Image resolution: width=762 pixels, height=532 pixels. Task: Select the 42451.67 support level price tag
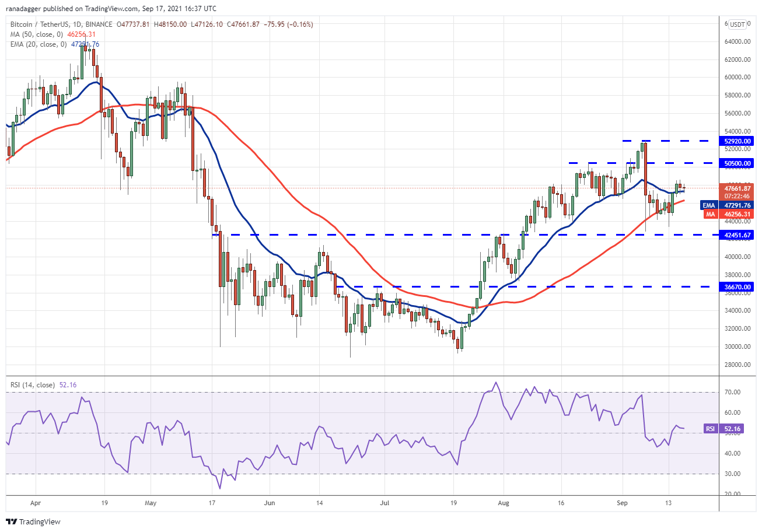click(737, 235)
